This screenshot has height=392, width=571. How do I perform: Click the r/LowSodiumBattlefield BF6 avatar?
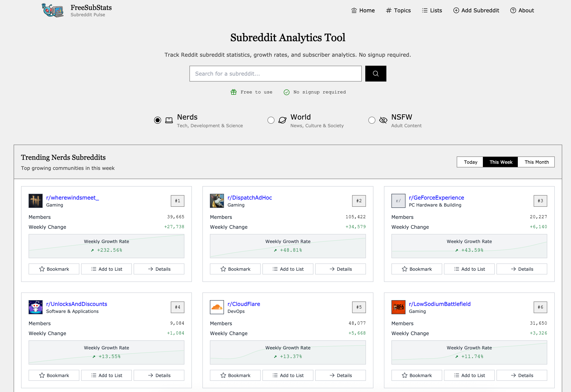[398, 307]
